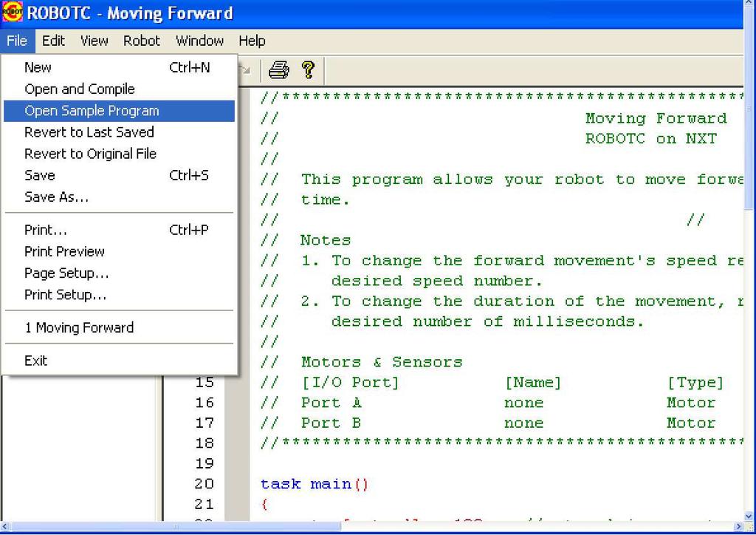The image size is (756, 535).
Task: Click line number 17 in the gutter
Action: (205, 423)
